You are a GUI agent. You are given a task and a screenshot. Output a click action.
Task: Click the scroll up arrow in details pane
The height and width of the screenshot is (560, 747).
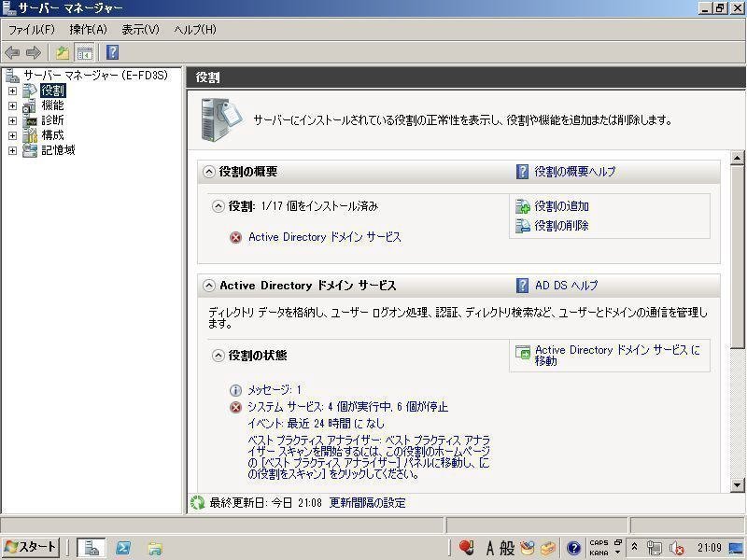[737, 158]
